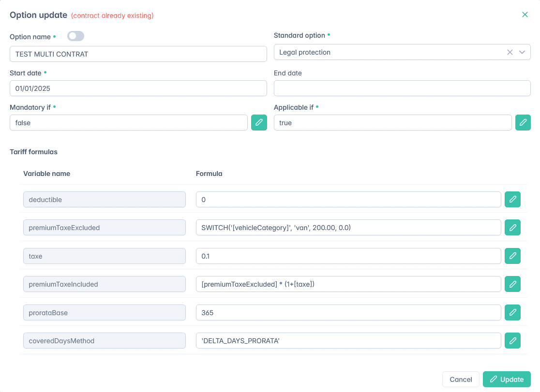Screen dimensions: 540x392
Task: Close the Option update dialog
Action: click(525, 15)
